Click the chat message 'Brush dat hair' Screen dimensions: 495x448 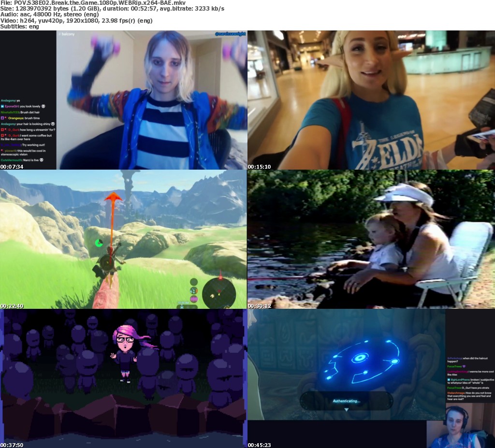[20, 112]
